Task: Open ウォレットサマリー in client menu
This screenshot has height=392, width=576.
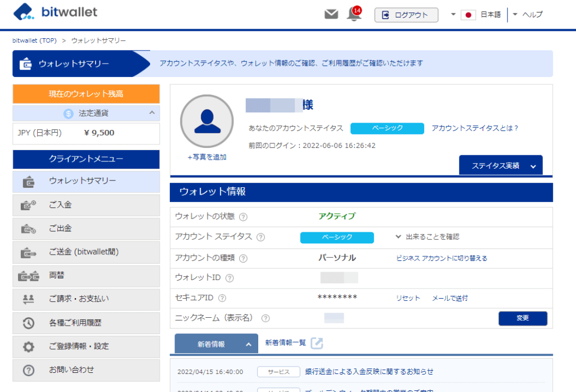Action: [86, 182]
